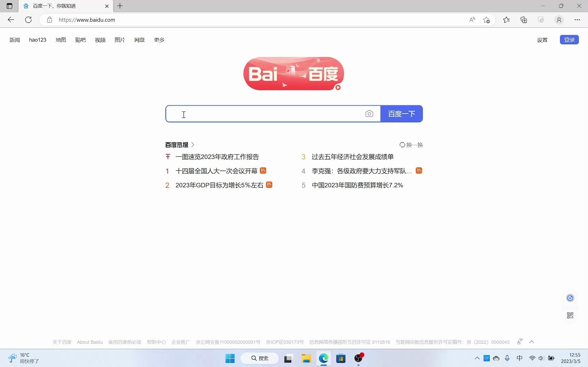Play the Baidu logo animation button

[x=338, y=88]
